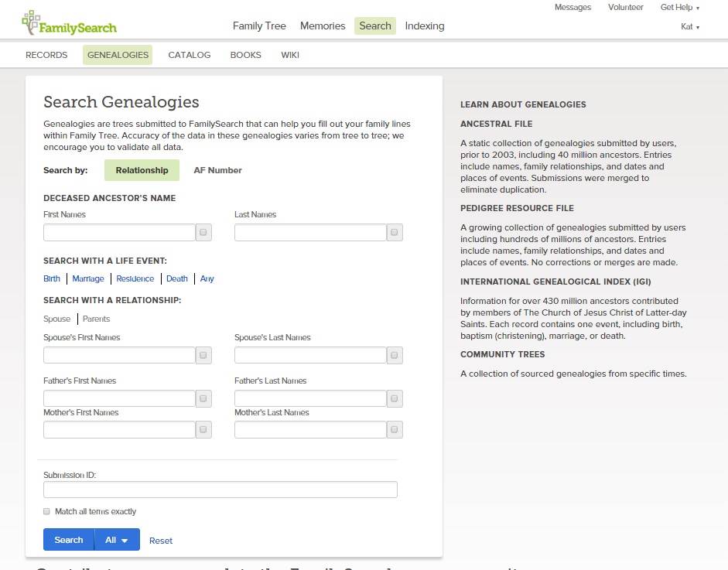Toggle exact match icon beside First Names
The height and width of the screenshot is (570, 728).
202,232
